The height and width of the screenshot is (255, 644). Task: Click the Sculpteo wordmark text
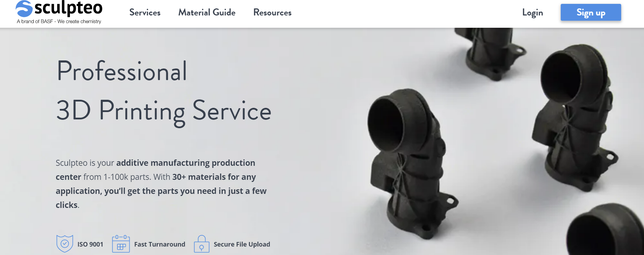[x=69, y=8]
